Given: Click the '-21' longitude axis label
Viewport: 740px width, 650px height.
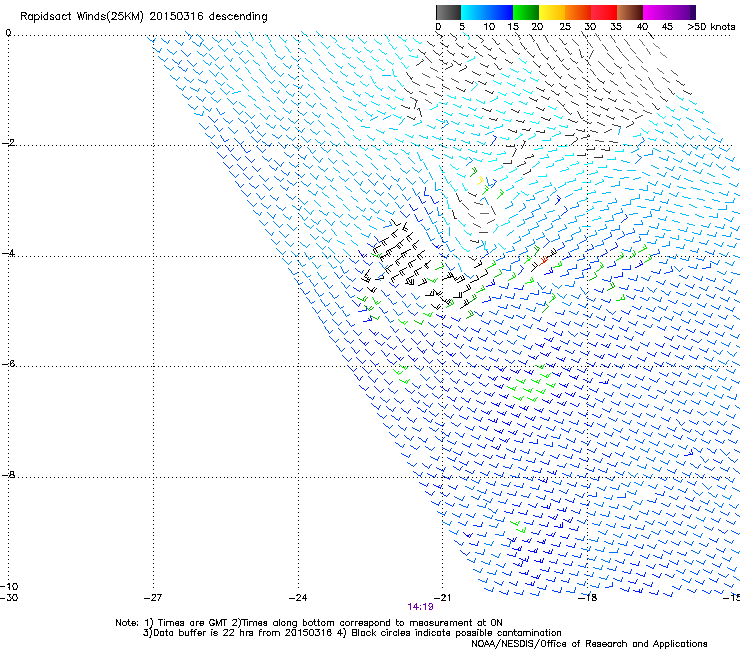Looking at the screenshot, I should pos(443,598).
